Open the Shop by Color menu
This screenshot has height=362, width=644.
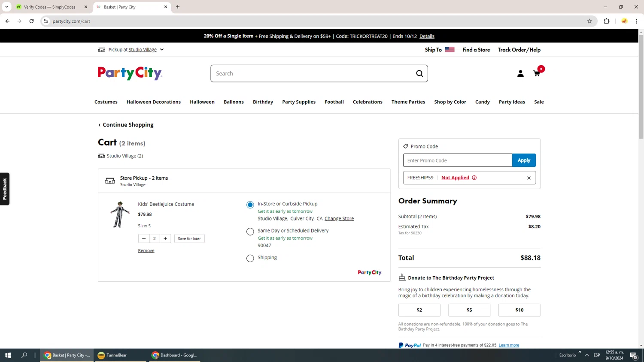click(450, 102)
